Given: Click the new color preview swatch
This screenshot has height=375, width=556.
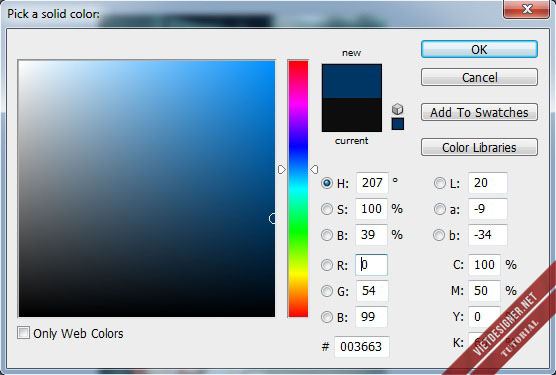Looking at the screenshot, I should [352, 81].
